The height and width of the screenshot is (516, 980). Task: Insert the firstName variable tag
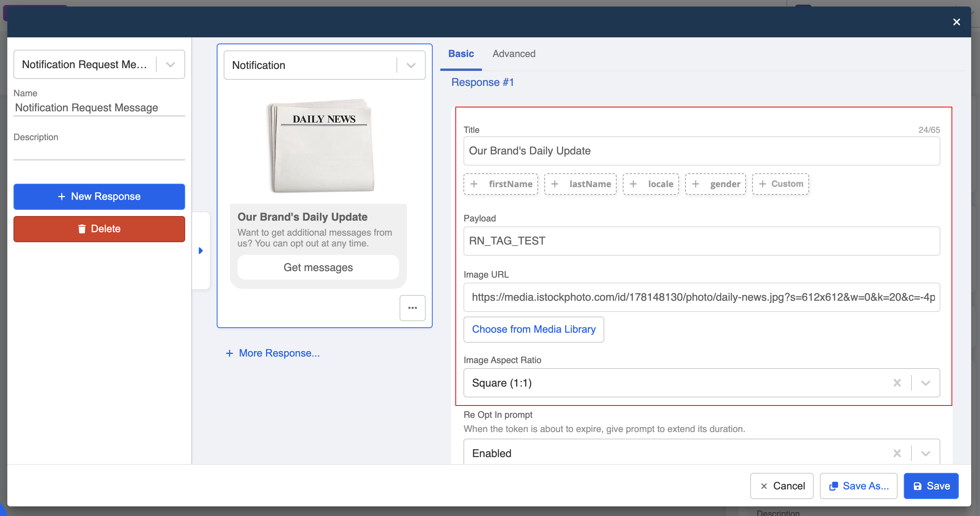[x=501, y=184]
